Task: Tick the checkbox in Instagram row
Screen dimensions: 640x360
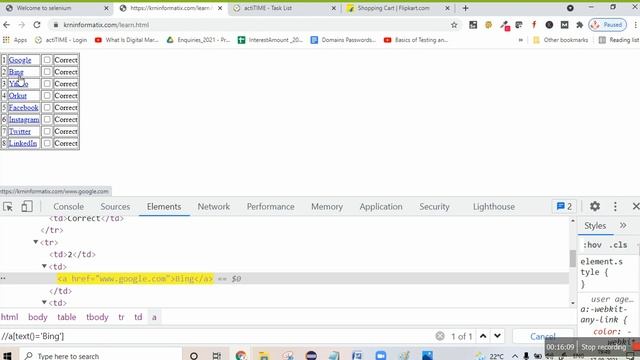Action: pos(47,119)
